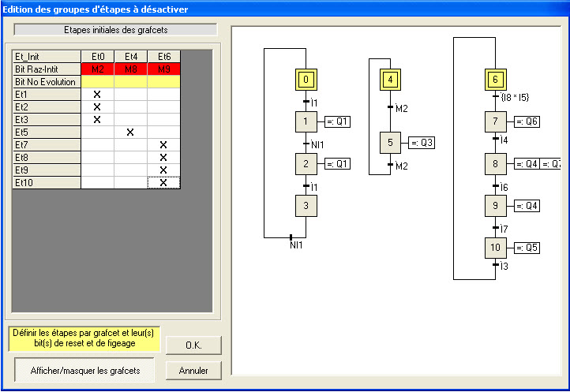Toggle the X for Et7 under Et6
The height and width of the screenshot is (392, 570).
163,145
